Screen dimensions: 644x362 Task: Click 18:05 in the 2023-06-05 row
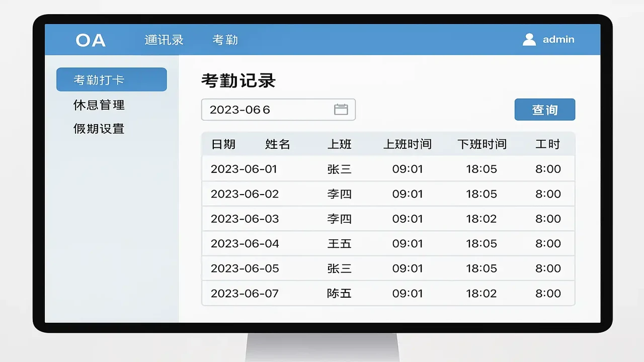coord(481,268)
